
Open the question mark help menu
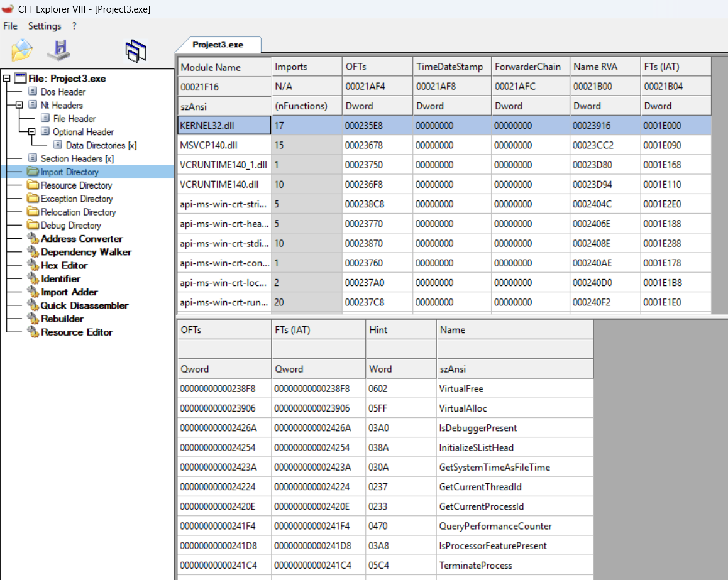pos(74,26)
